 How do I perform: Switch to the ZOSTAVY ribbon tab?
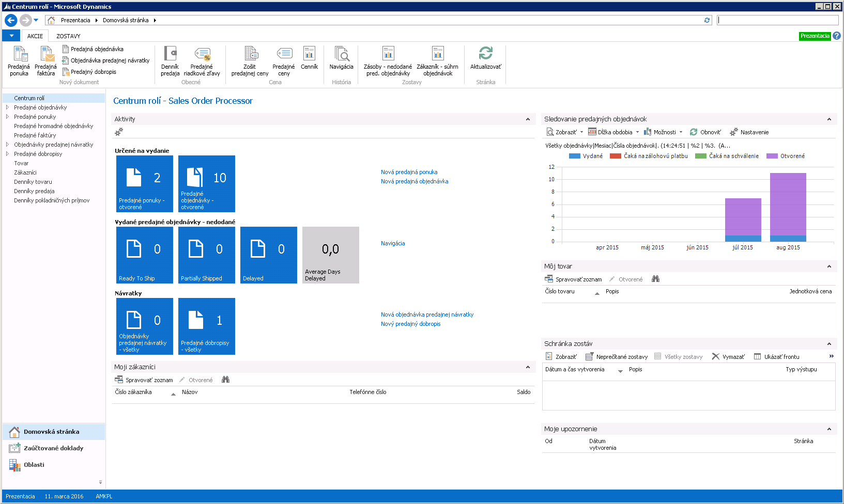tap(68, 36)
